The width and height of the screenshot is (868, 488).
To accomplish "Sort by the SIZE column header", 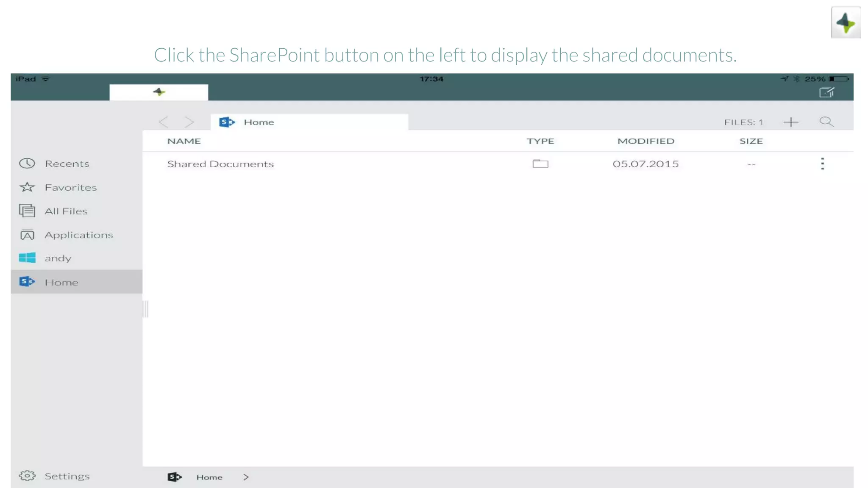I will point(751,141).
